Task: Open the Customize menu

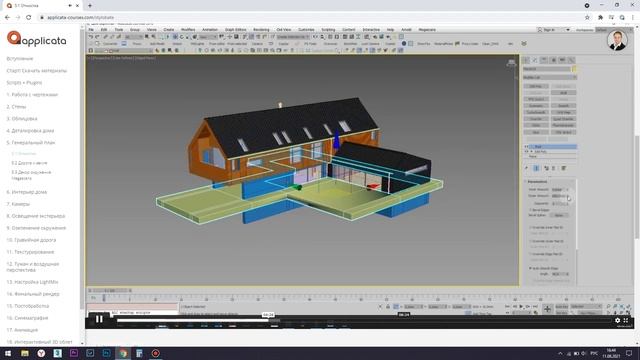Action: pos(306,30)
